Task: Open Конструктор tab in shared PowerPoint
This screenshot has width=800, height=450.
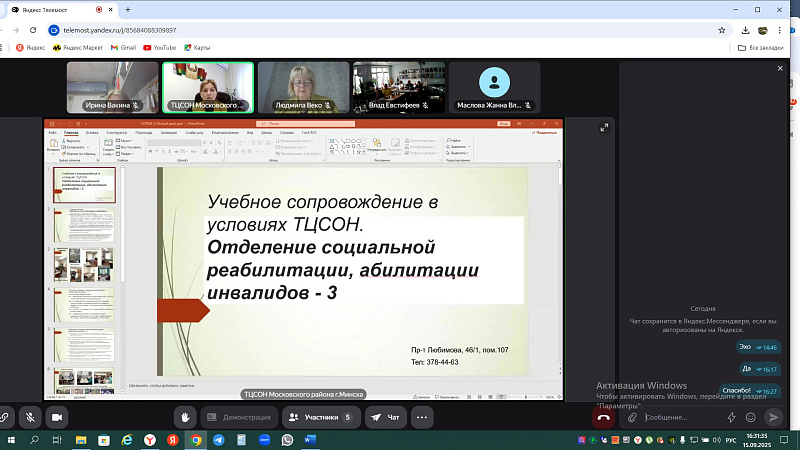Action: [117, 133]
